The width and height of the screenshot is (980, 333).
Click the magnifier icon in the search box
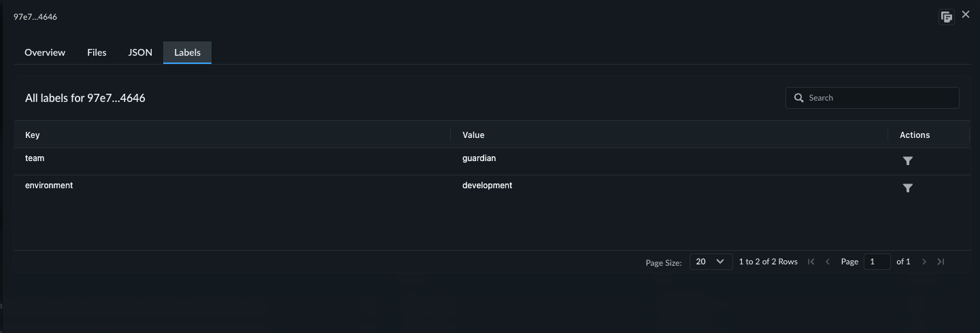798,98
